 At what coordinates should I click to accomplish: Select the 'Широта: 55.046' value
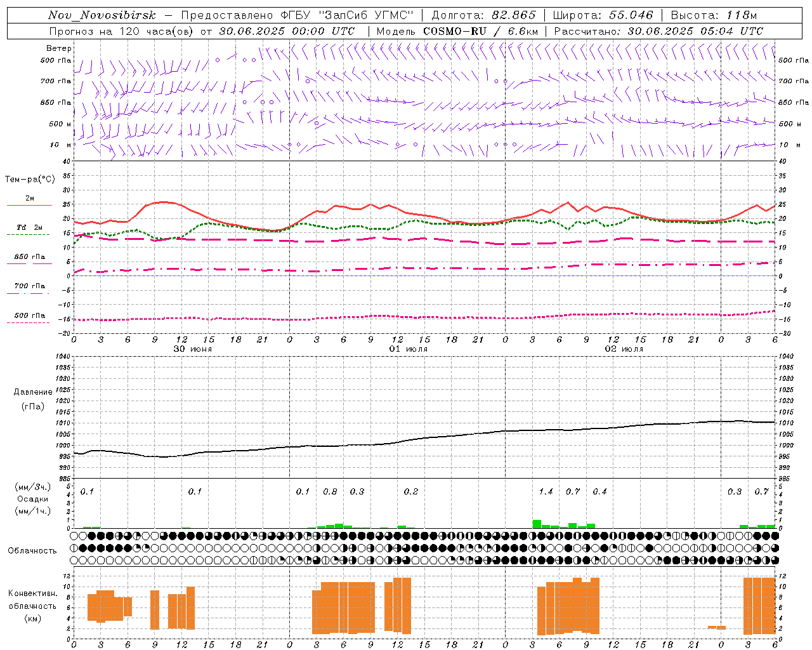(603, 15)
